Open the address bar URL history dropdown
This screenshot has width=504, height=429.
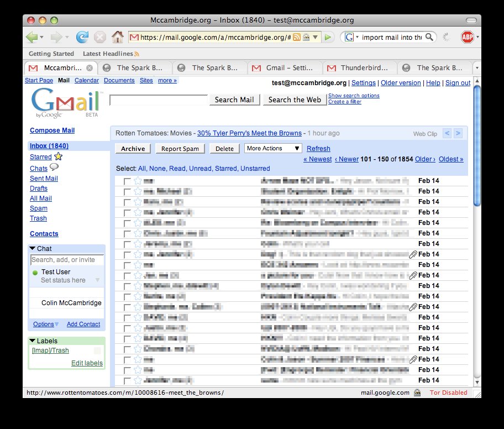point(316,37)
